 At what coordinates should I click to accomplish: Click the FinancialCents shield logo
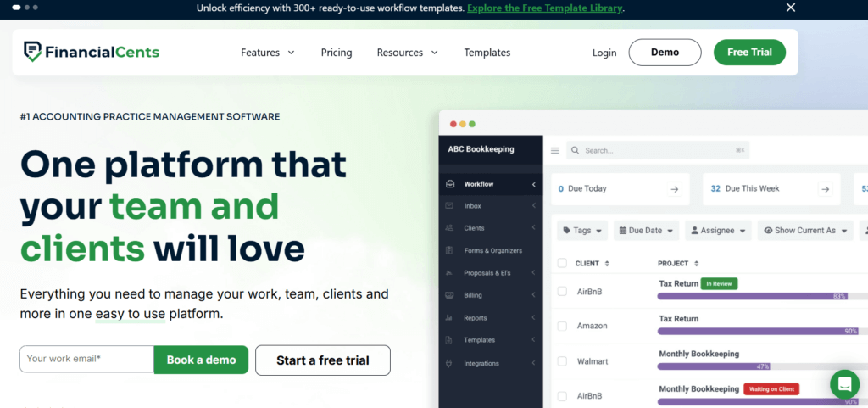point(33,52)
